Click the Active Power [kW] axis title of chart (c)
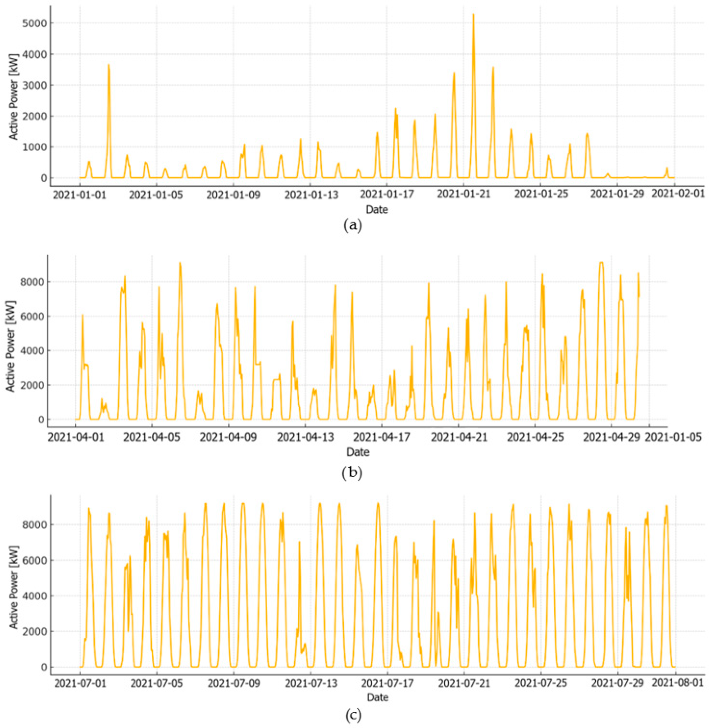This screenshot has width=711, height=728. click(14, 587)
